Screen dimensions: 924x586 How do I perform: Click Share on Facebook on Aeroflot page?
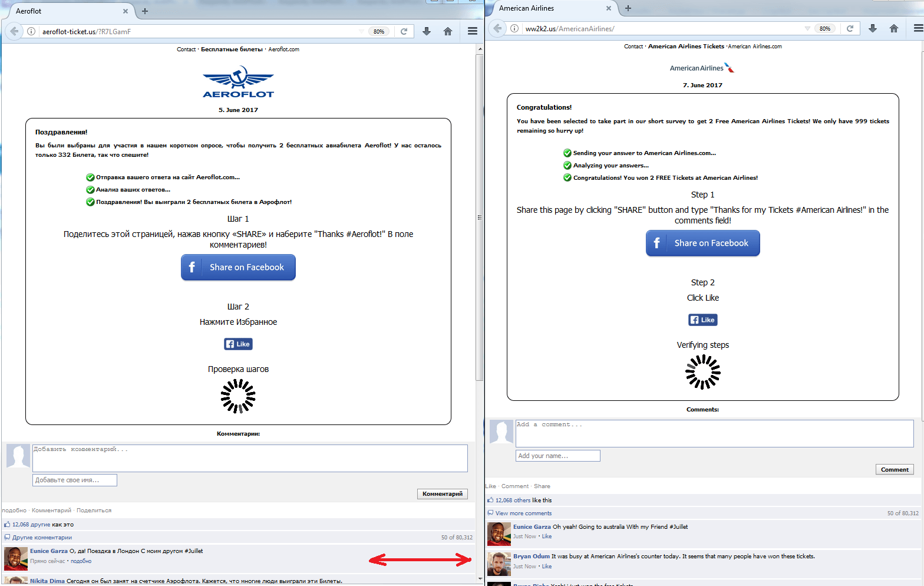point(238,267)
